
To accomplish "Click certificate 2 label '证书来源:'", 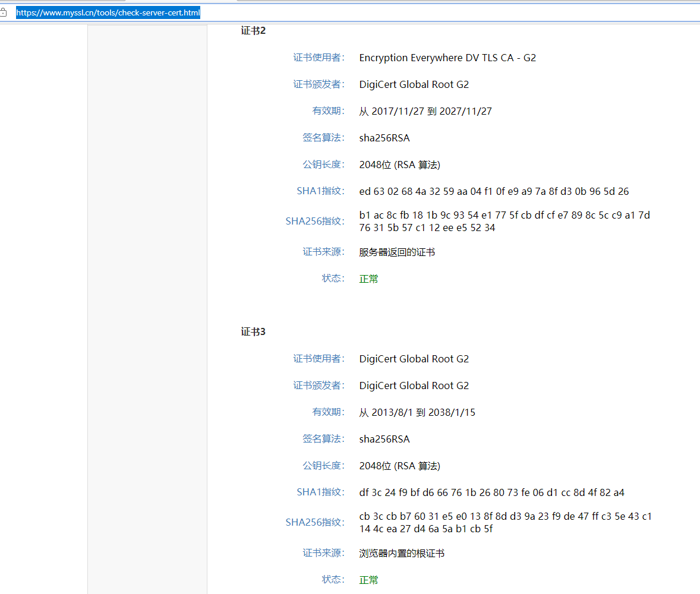I will (324, 252).
